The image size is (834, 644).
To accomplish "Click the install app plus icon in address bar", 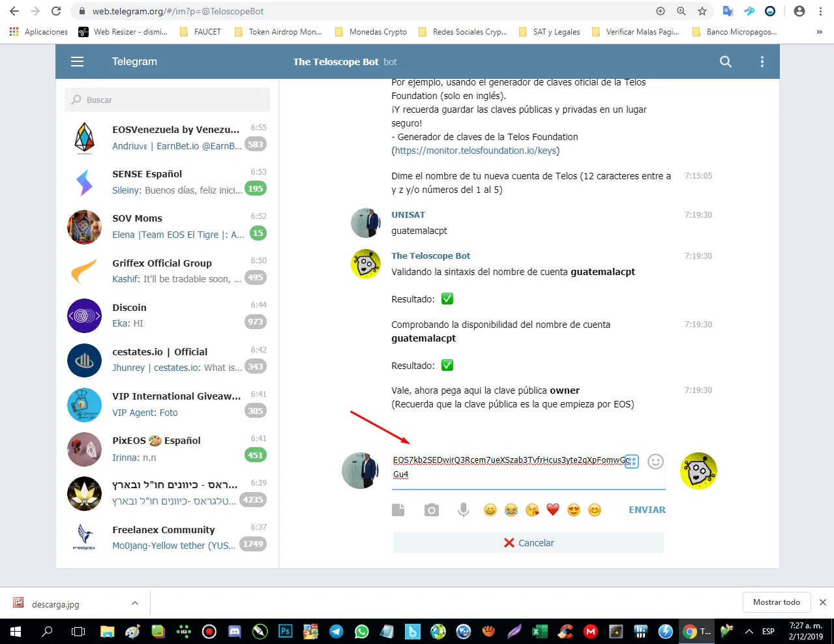I will (661, 11).
